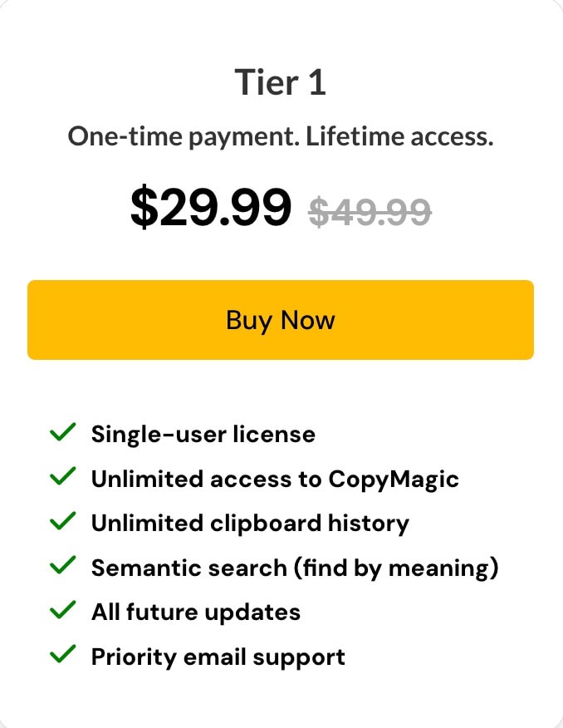
Task: Click the "Semantic search" words
Action: tap(177, 568)
